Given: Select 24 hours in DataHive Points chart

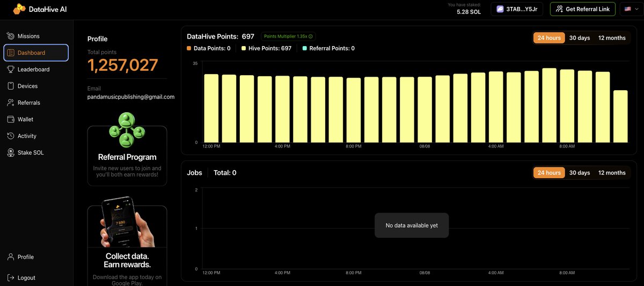Looking at the screenshot, I should coord(549,38).
